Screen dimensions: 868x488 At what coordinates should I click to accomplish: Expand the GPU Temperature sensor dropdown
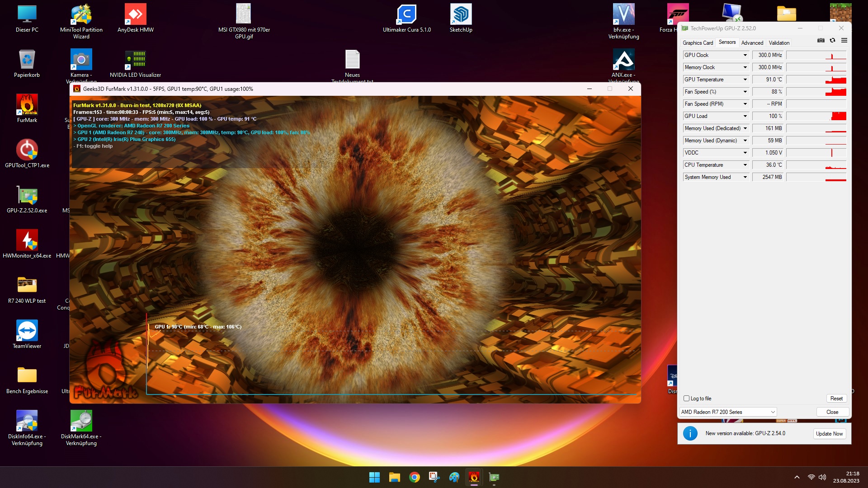[745, 80]
